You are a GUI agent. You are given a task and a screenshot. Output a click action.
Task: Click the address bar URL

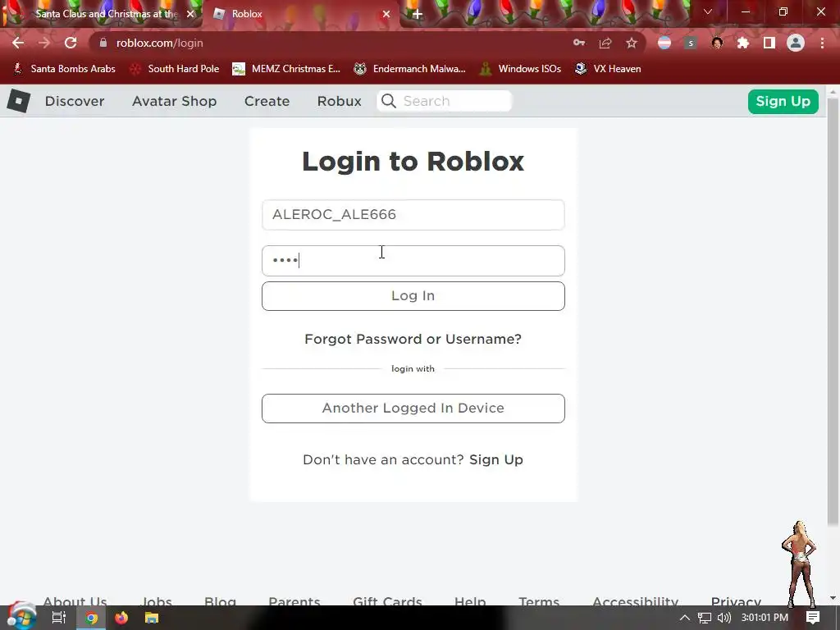[x=160, y=43]
